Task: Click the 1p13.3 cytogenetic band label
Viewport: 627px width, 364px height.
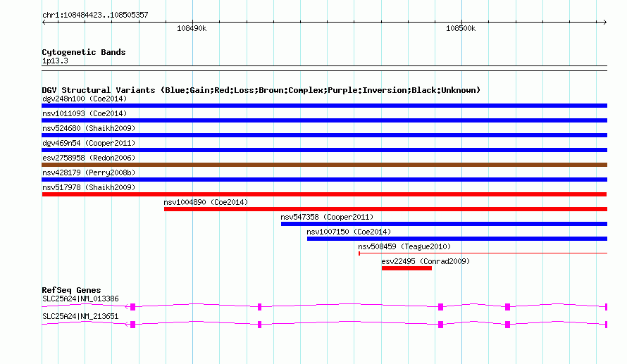Action: 55,61
